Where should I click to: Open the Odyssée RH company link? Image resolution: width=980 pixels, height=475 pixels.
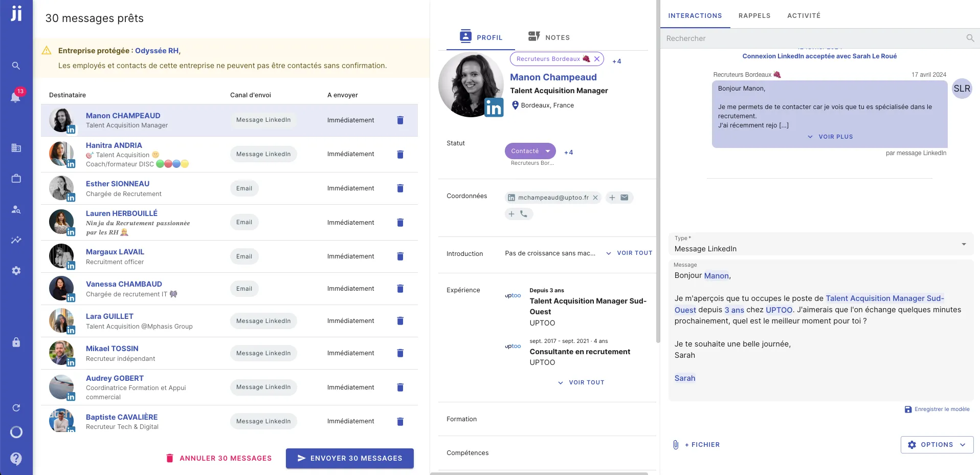pyautogui.click(x=157, y=51)
